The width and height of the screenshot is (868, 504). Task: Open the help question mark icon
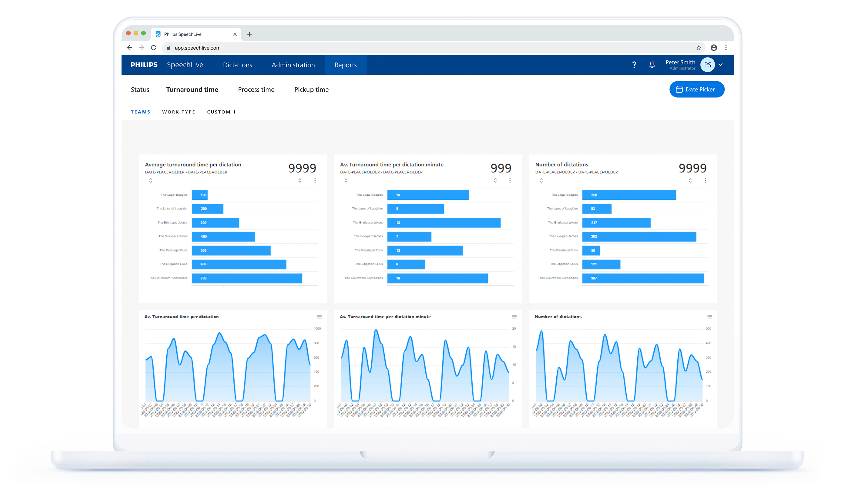(634, 65)
